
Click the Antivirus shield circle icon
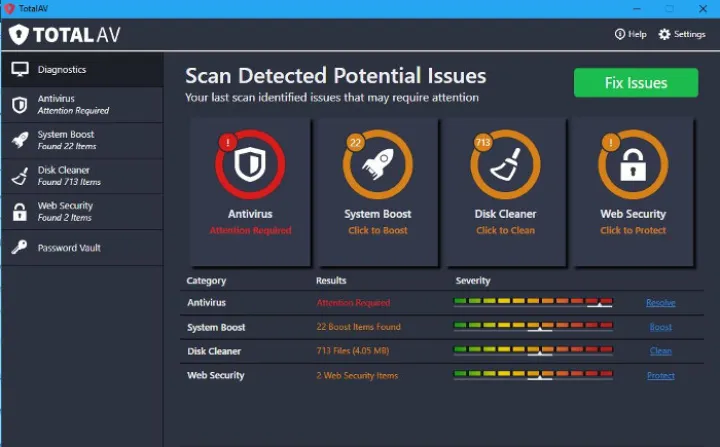tap(249, 166)
